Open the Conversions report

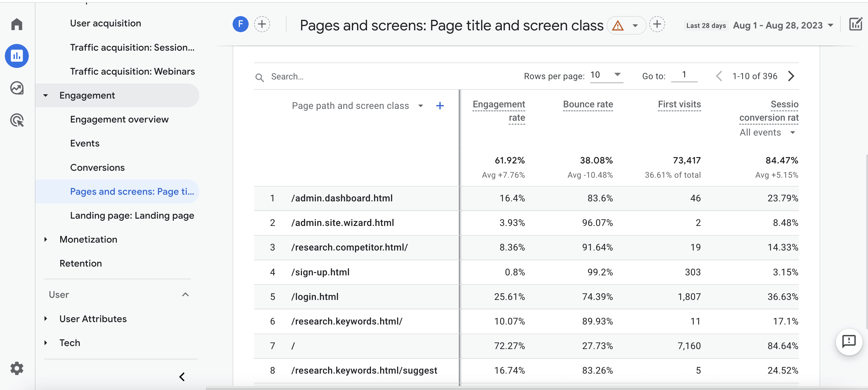[98, 168]
